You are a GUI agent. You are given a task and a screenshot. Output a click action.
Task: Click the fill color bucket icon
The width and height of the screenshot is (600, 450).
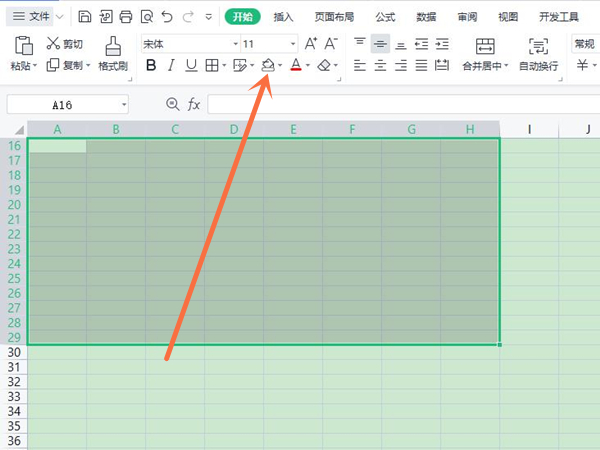(268, 65)
